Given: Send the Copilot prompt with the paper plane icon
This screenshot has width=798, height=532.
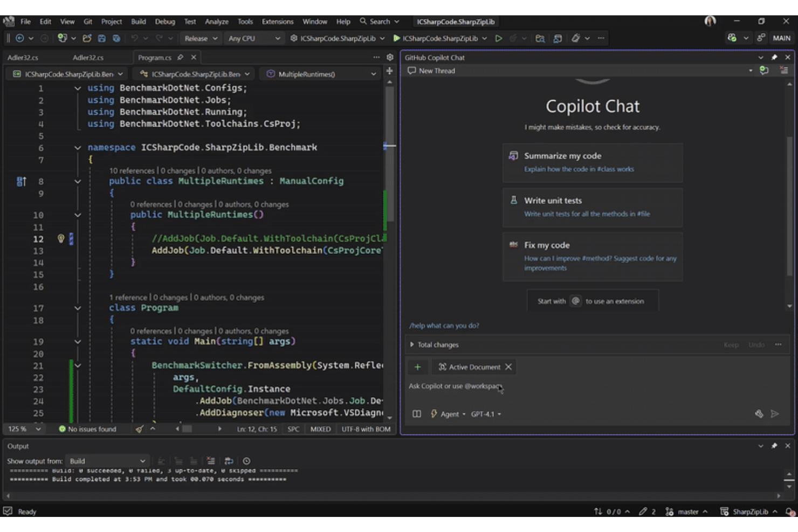Looking at the screenshot, I should 775,413.
